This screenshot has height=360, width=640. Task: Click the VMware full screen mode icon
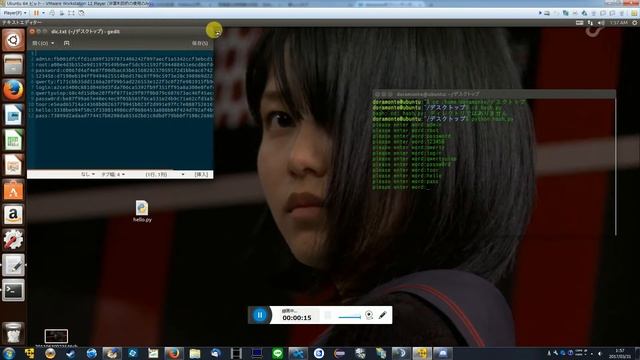[x=71, y=13]
